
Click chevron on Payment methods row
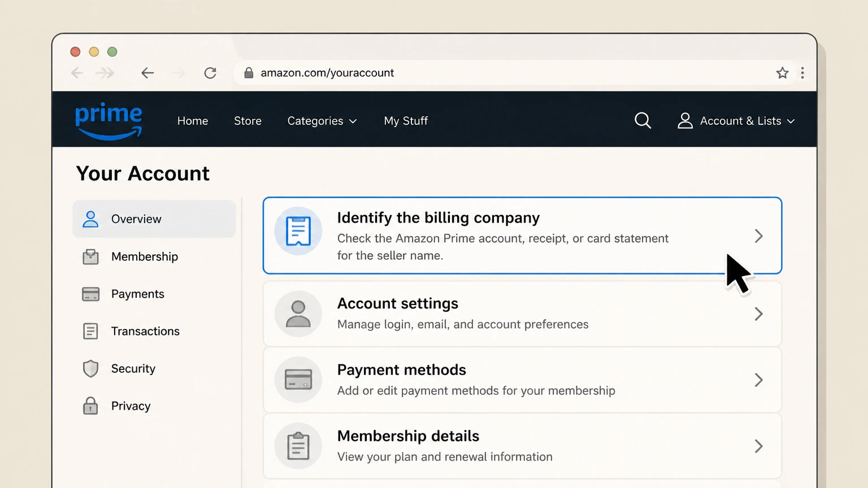click(759, 380)
